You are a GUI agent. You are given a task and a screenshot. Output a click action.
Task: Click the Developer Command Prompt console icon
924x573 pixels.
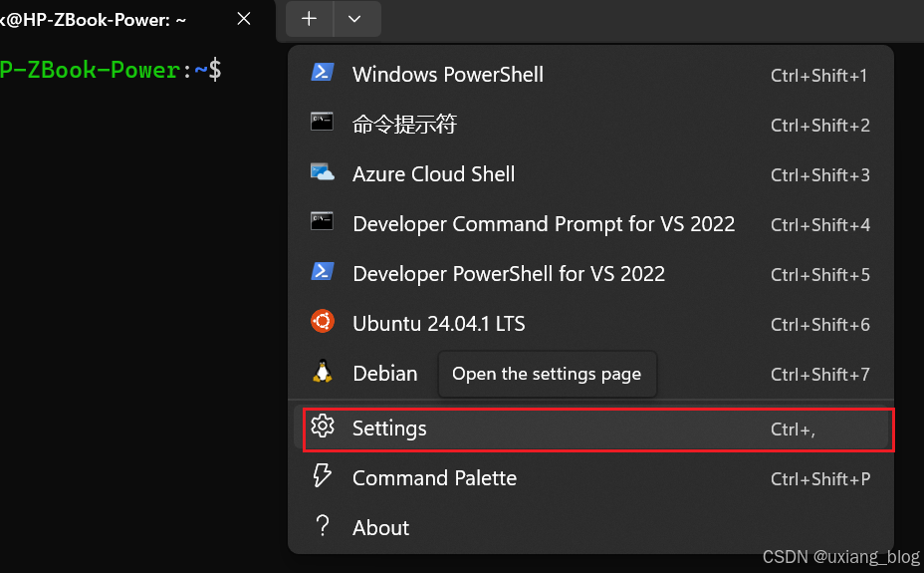click(x=322, y=221)
